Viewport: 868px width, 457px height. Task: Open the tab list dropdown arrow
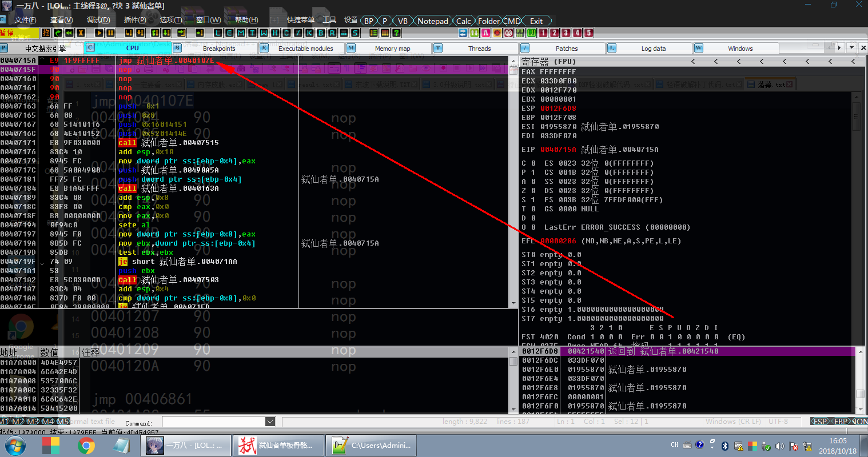click(851, 48)
